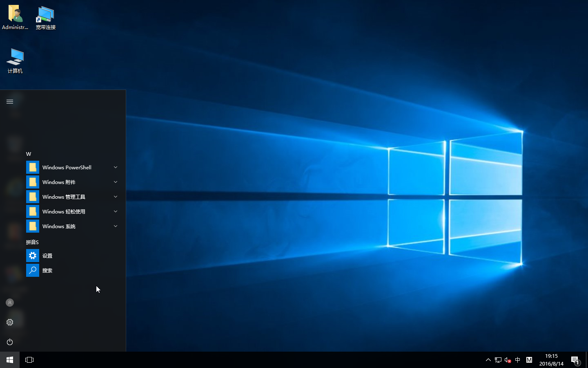Open Task View on the taskbar
Viewport: 588px width, 368px height.
tap(29, 360)
